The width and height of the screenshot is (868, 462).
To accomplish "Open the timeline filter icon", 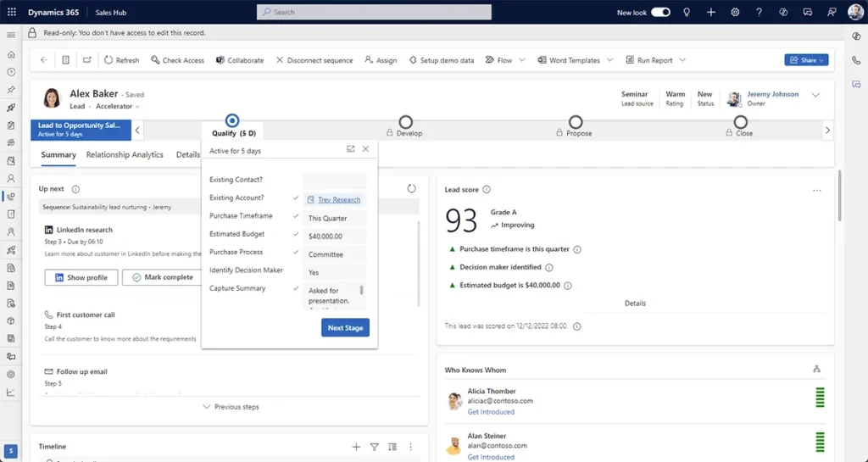I will tap(374, 447).
